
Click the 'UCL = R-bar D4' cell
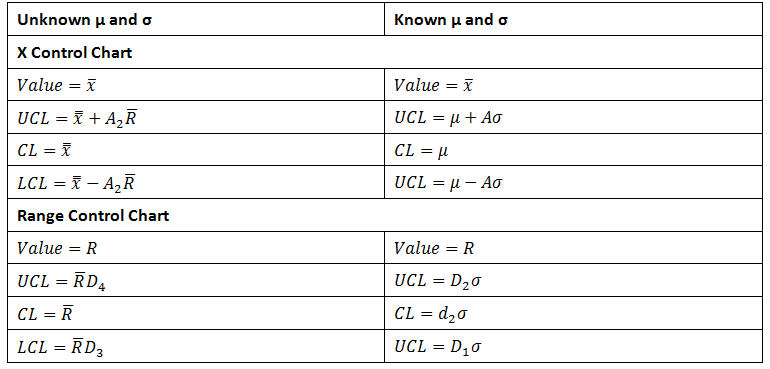[196, 280]
